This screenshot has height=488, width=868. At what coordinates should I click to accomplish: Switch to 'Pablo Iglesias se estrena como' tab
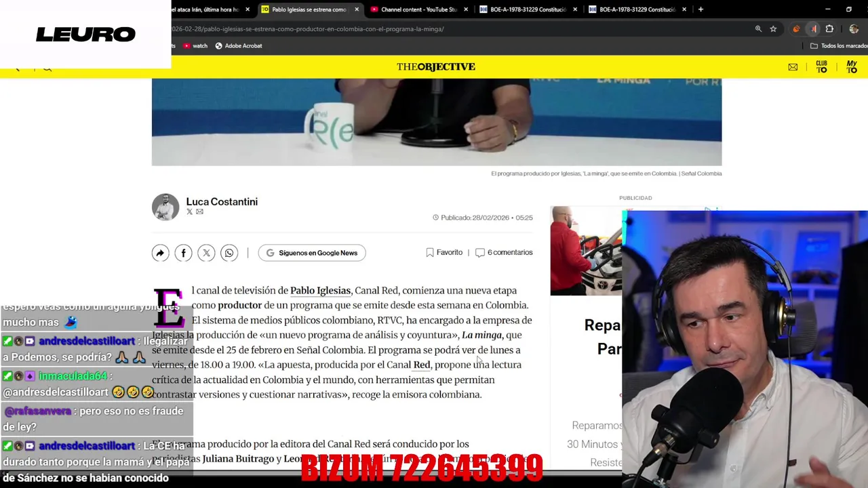[309, 9]
